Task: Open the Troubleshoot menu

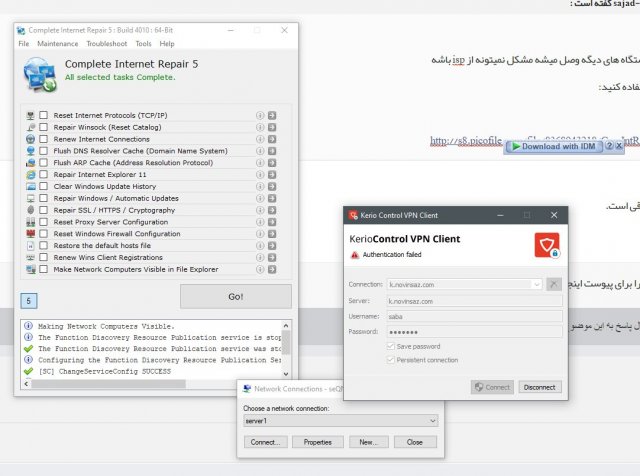Action: tap(107, 44)
